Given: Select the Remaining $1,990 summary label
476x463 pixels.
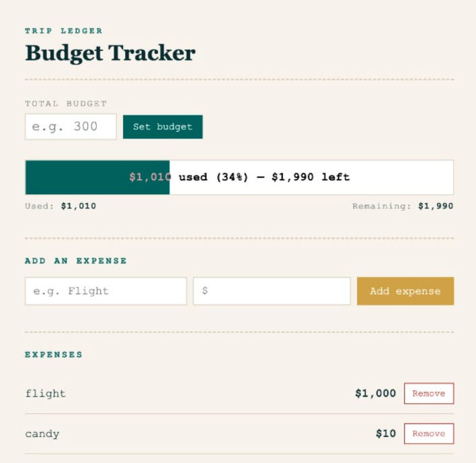Looking at the screenshot, I should click(x=403, y=206).
